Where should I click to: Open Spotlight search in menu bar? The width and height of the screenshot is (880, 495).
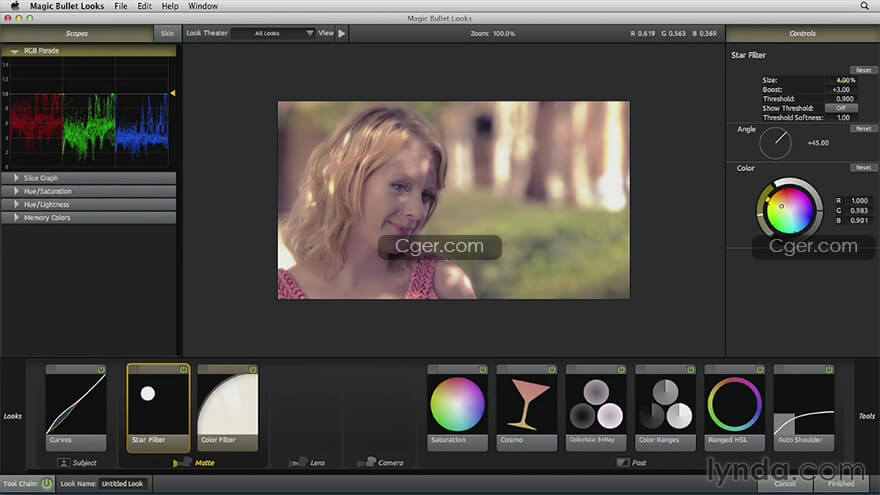(864, 6)
